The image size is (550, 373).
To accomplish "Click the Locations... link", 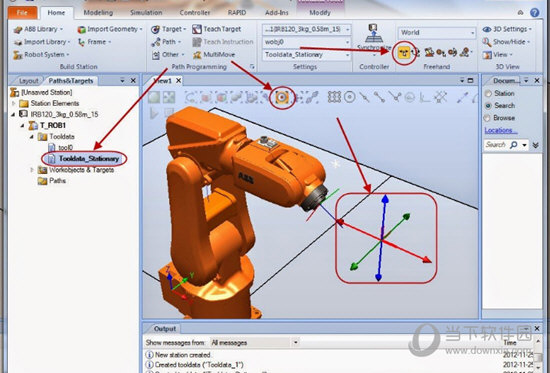I will click(501, 130).
